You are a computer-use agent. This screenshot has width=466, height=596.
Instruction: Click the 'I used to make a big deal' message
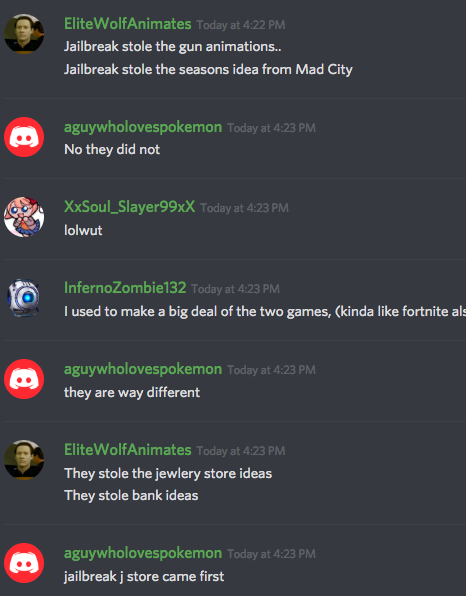point(265,312)
